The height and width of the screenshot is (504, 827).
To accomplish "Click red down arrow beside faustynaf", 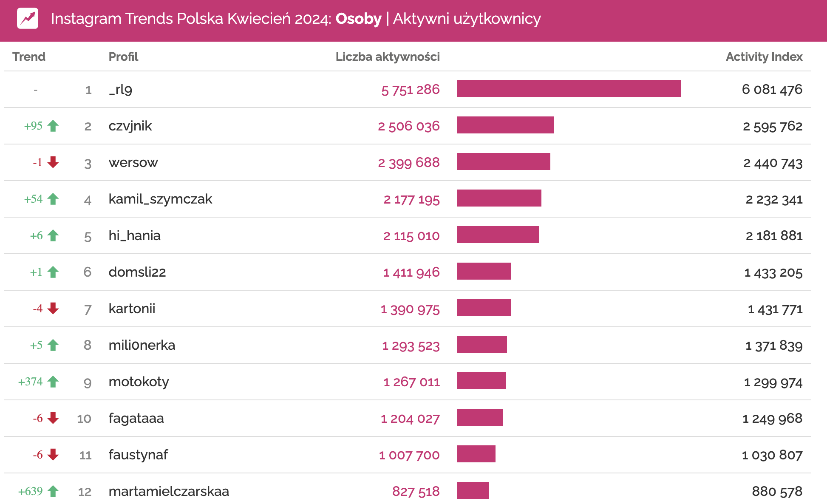I will coord(53,454).
